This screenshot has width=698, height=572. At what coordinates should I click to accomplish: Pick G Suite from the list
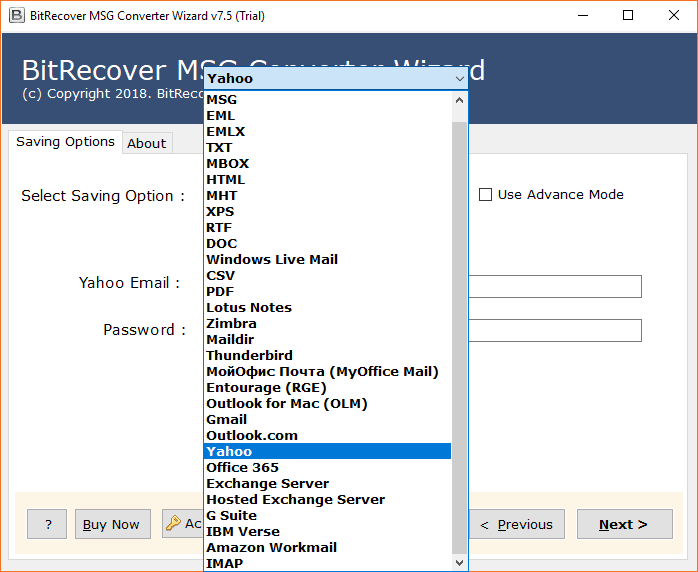tap(327, 515)
